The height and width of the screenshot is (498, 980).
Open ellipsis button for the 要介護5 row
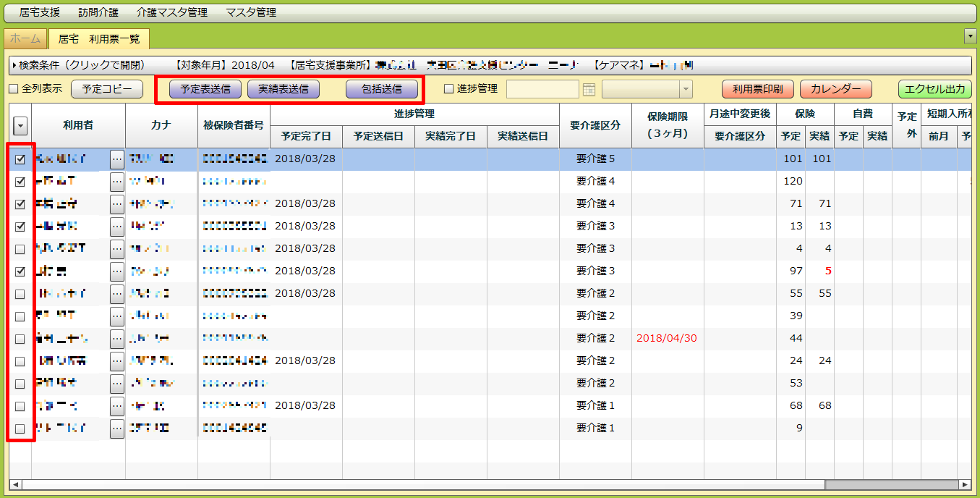(117, 159)
